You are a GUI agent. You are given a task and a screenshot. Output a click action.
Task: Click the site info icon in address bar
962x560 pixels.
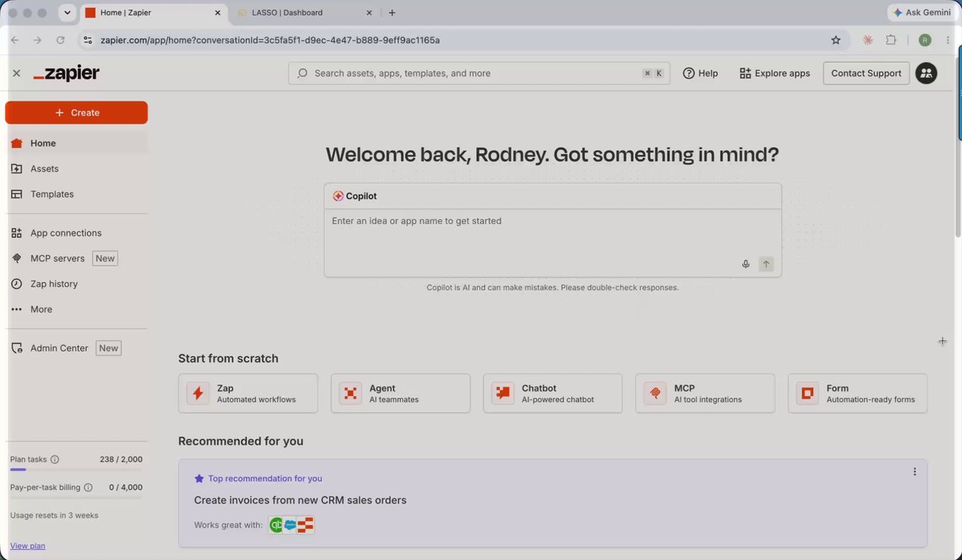tap(87, 40)
